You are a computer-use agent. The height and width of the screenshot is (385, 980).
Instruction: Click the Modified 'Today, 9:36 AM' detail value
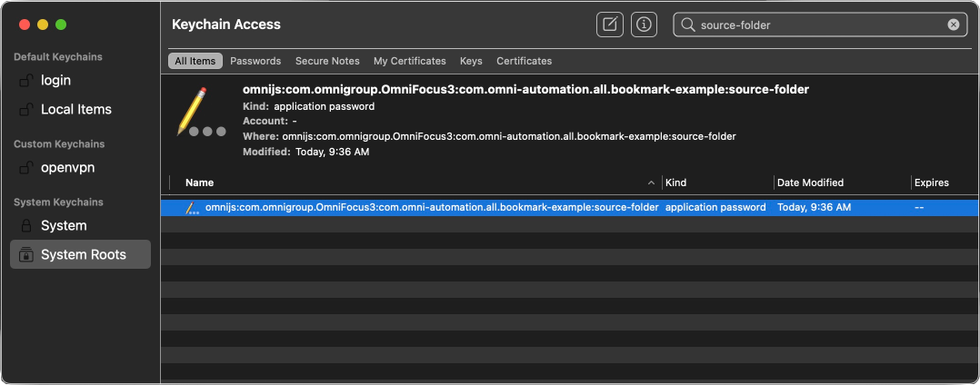click(x=331, y=152)
